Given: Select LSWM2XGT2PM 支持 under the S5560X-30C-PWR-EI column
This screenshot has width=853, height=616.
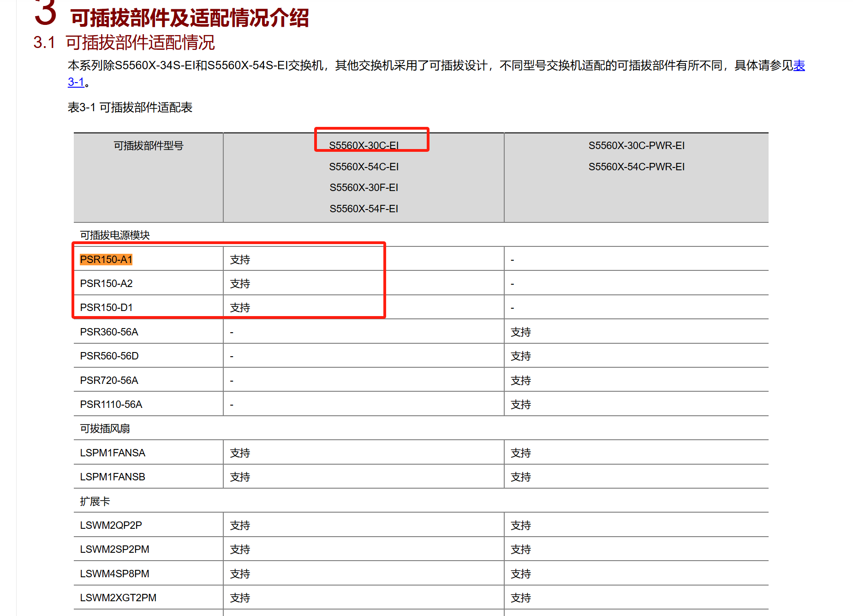Looking at the screenshot, I should pyautogui.click(x=521, y=598).
